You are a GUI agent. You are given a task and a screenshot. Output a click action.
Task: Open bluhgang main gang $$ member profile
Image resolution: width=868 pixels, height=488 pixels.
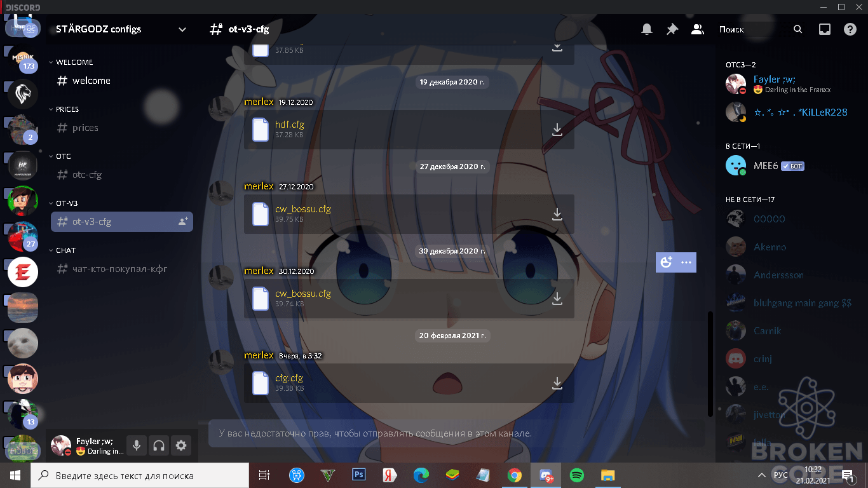tap(788, 303)
